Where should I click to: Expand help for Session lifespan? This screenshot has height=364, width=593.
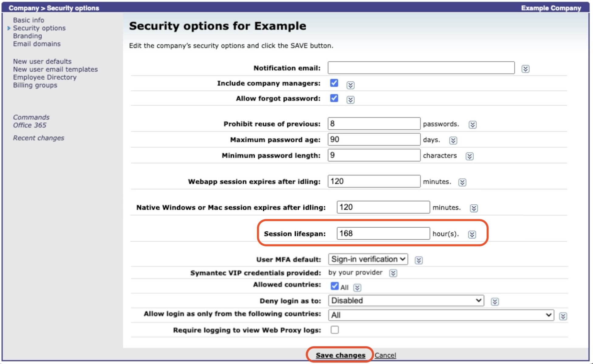[x=472, y=234]
